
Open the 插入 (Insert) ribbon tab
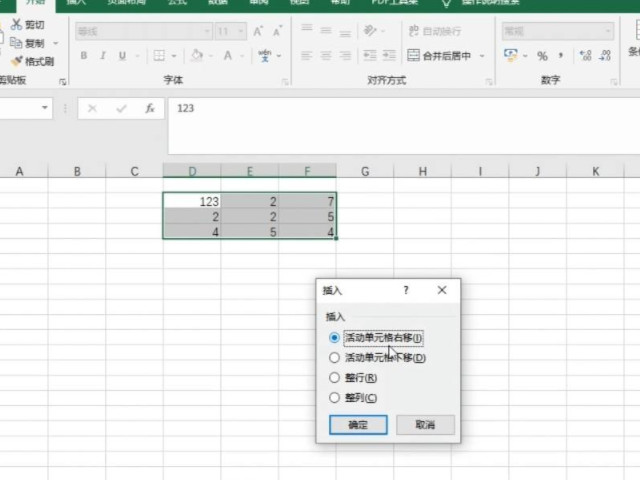click(x=76, y=4)
